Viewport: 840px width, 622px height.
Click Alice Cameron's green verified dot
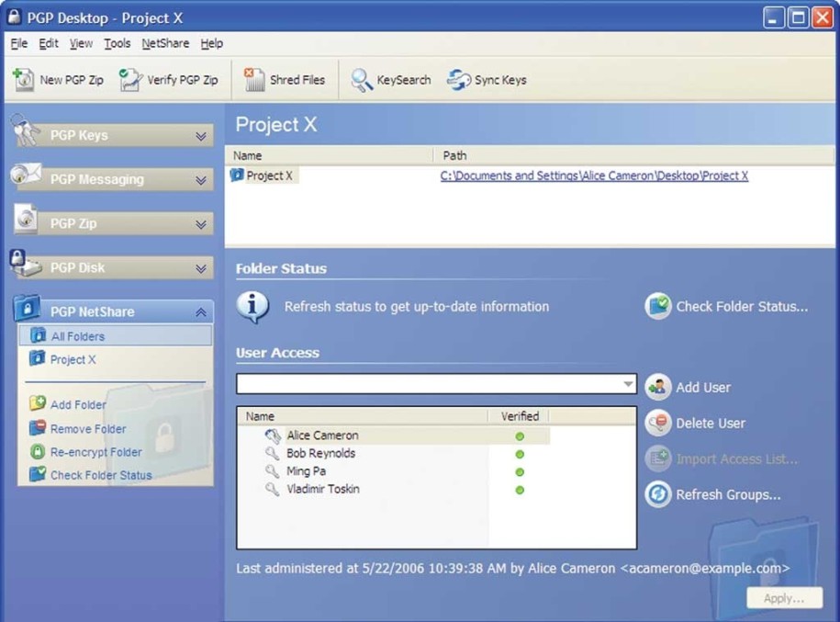pos(519,436)
